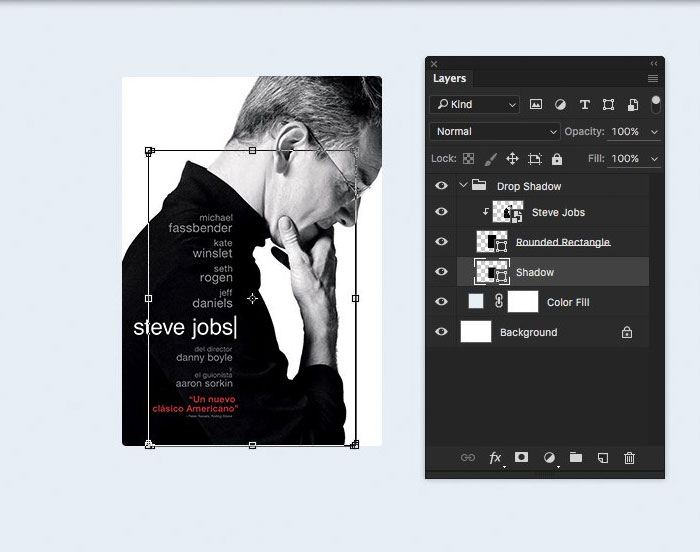Close the Layers panel

434,64
